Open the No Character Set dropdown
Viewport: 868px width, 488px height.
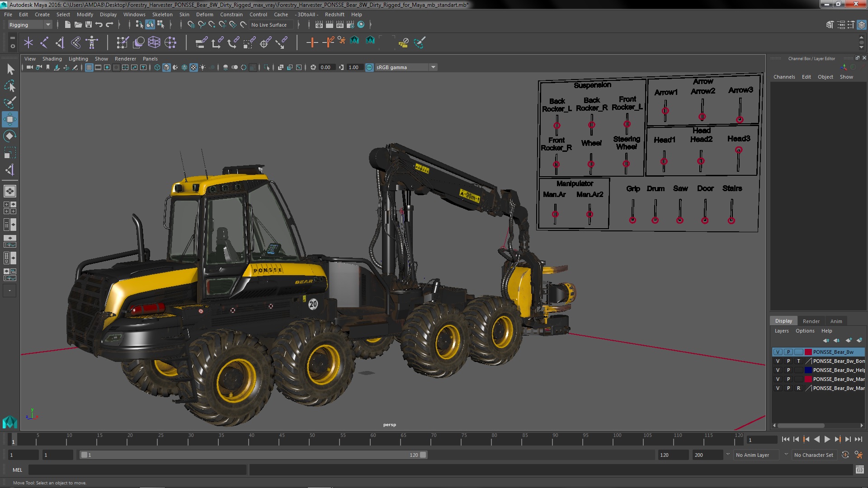click(814, 455)
